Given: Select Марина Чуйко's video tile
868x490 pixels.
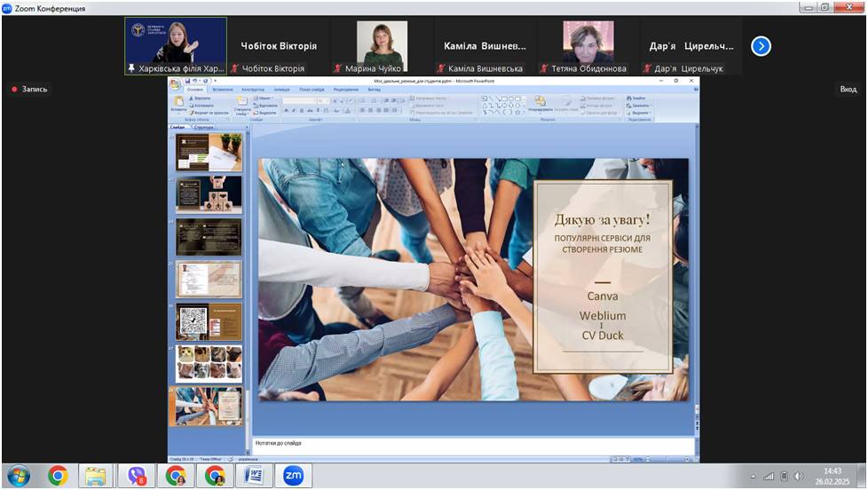Looking at the screenshot, I should point(382,46).
